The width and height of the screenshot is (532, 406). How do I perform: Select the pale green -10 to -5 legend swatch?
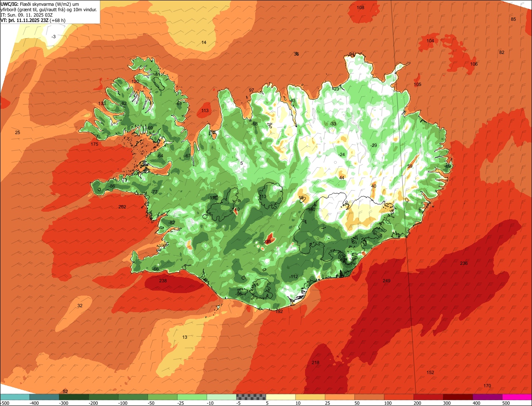point(222,397)
